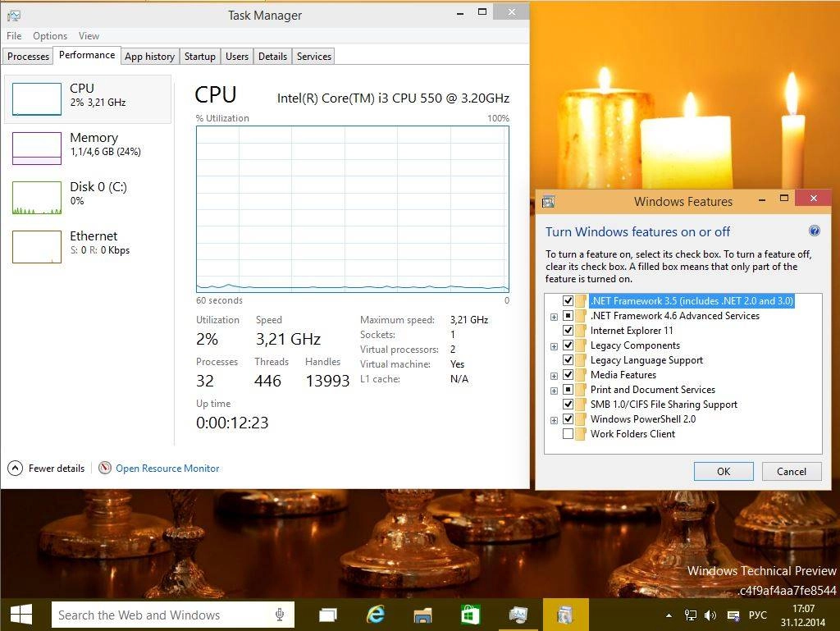
Task: Uncheck Legacy Components checkbox
Action: click(568, 345)
